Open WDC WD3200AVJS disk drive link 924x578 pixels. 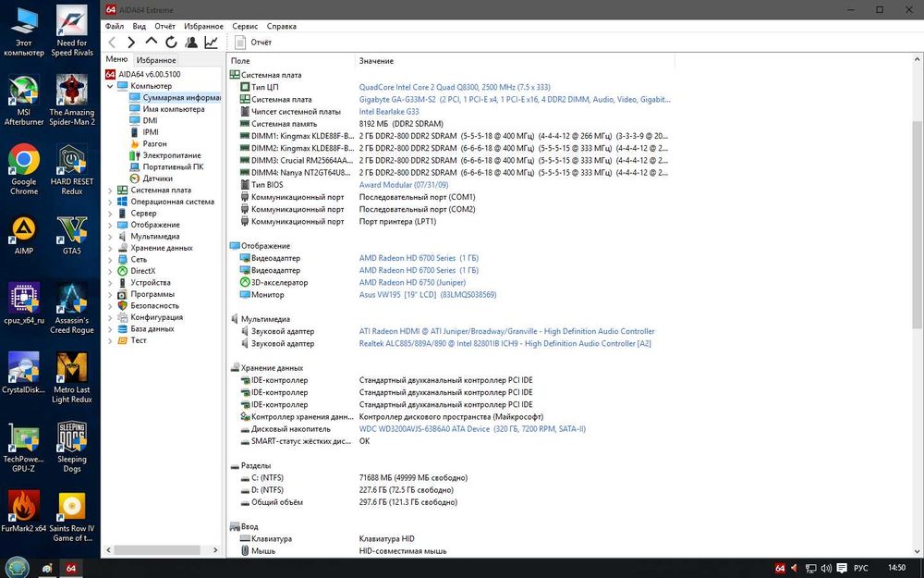pyautogui.click(x=472, y=429)
